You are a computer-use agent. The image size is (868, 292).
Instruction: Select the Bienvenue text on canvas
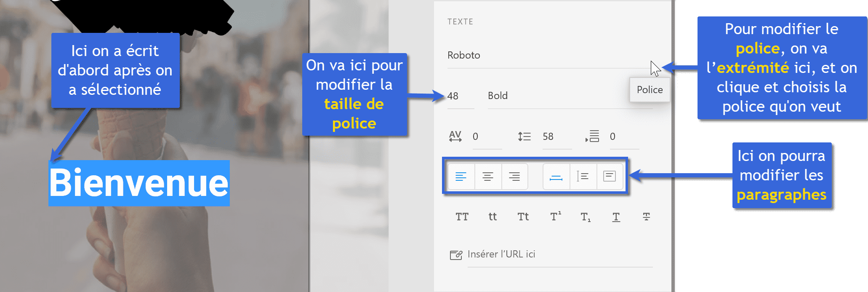point(139,183)
